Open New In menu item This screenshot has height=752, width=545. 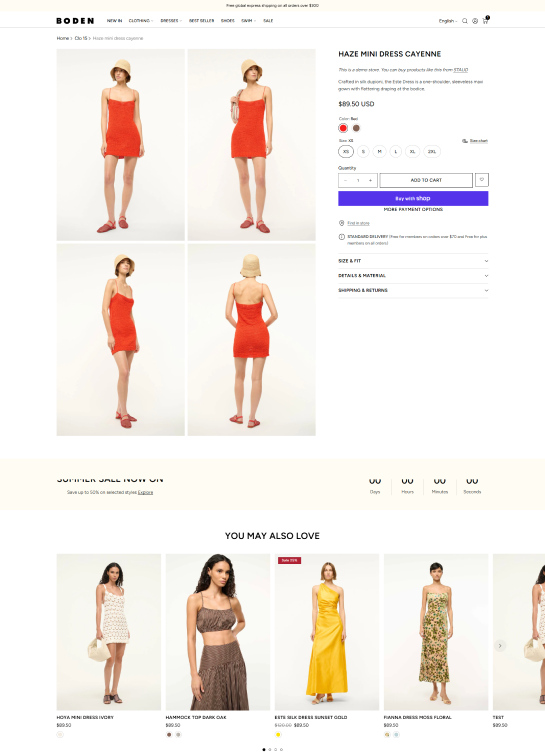tap(114, 21)
